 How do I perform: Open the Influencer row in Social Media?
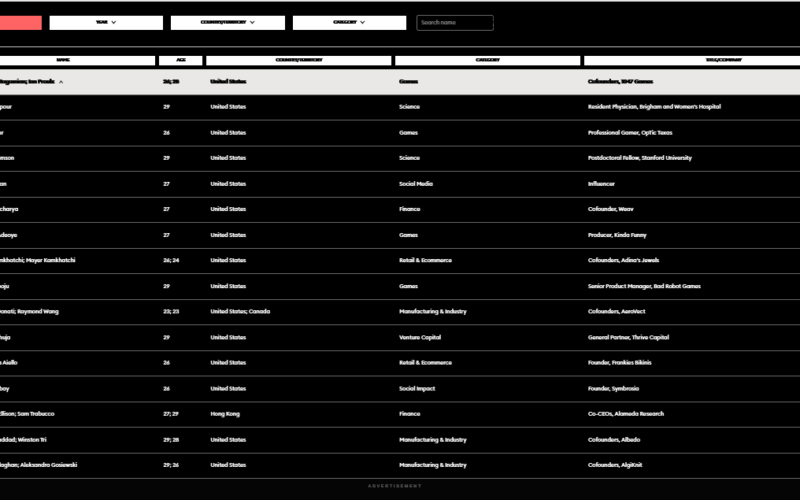coord(601,184)
